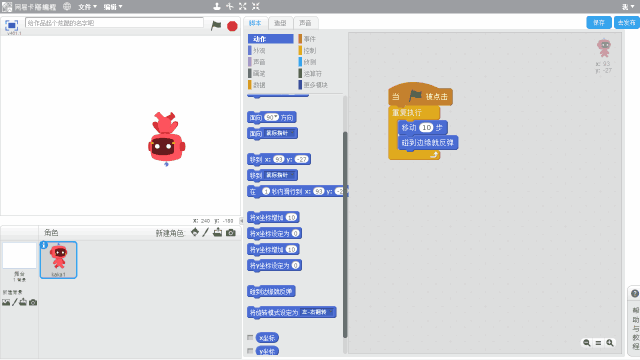Choose new sprite from library
This screenshot has width=640, height=360.
click(195, 232)
